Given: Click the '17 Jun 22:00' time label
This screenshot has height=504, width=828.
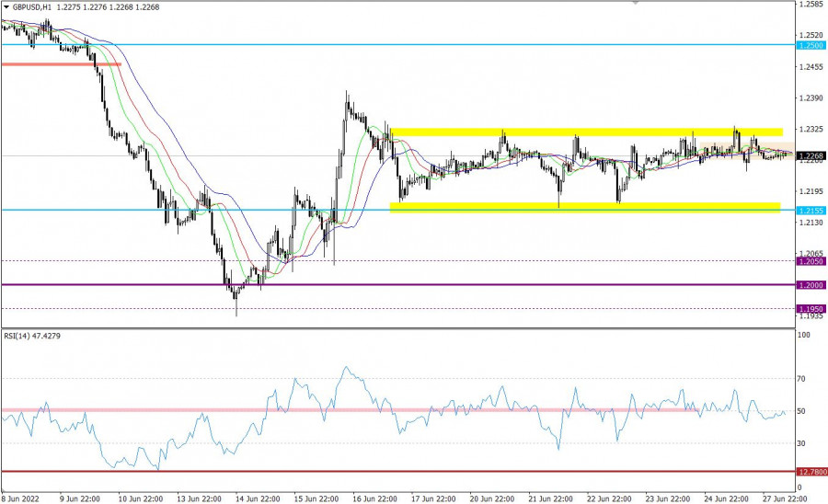Looking at the screenshot, I should pyautogui.click(x=433, y=498).
